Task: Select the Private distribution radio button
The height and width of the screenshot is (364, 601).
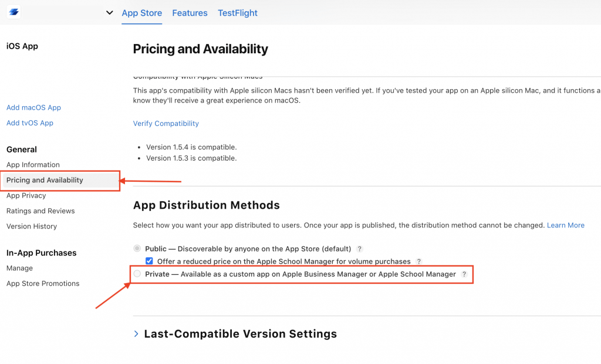Action: (x=137, y=274)
